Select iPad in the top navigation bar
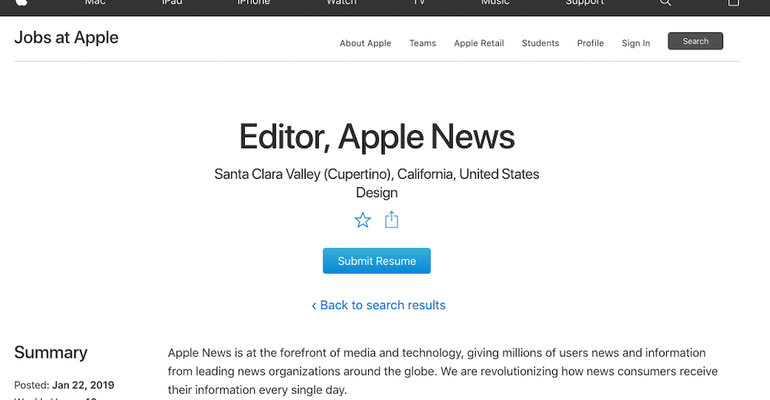The image size is (770, 400). pyautogui.click(x=172, y=3)
